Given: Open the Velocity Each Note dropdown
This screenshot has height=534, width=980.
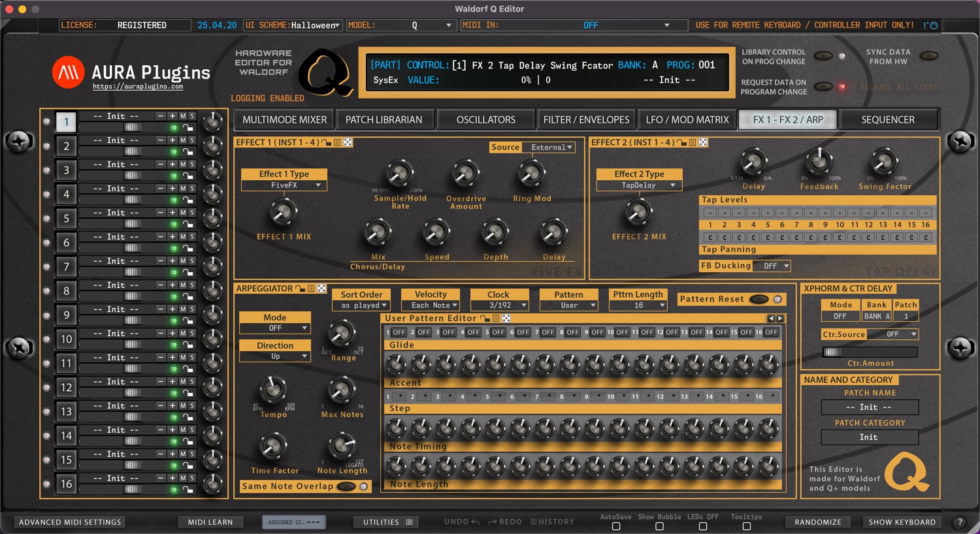Looking at the screenshot, I should click(431, 306).
